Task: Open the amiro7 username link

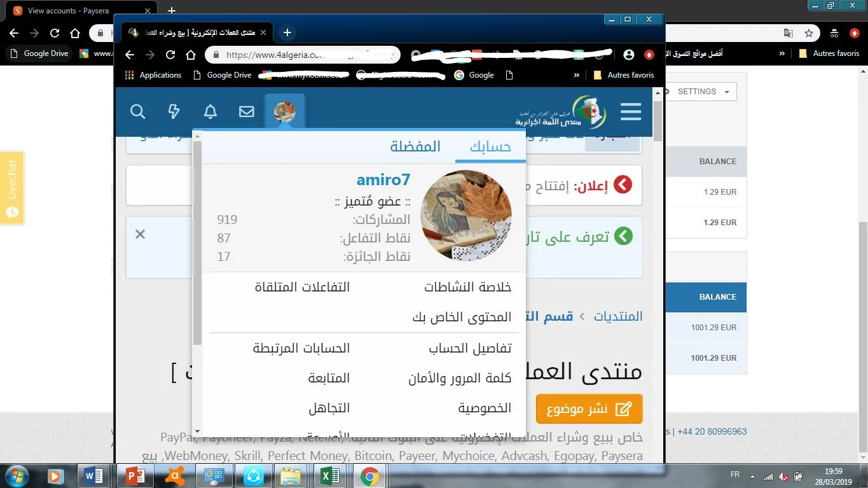Action: (x=383, y=179)
